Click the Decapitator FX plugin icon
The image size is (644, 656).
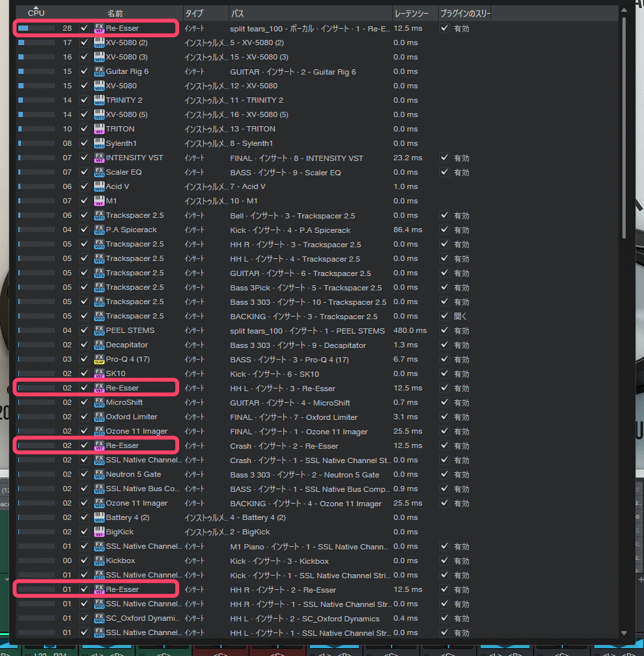click(99, 345)
